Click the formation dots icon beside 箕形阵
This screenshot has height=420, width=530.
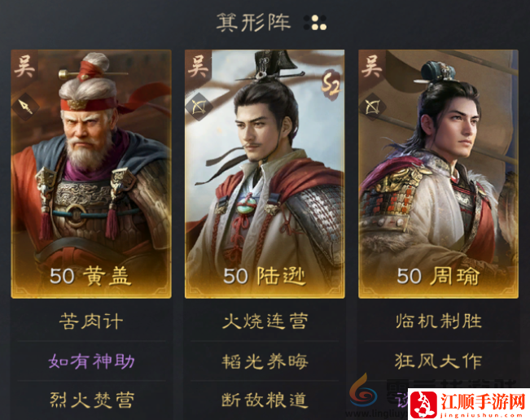tap(315, 23)
